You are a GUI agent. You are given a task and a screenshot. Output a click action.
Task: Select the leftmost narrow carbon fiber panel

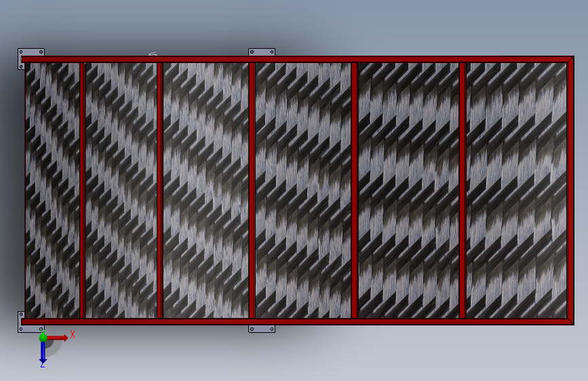click(x=52, y=190)
